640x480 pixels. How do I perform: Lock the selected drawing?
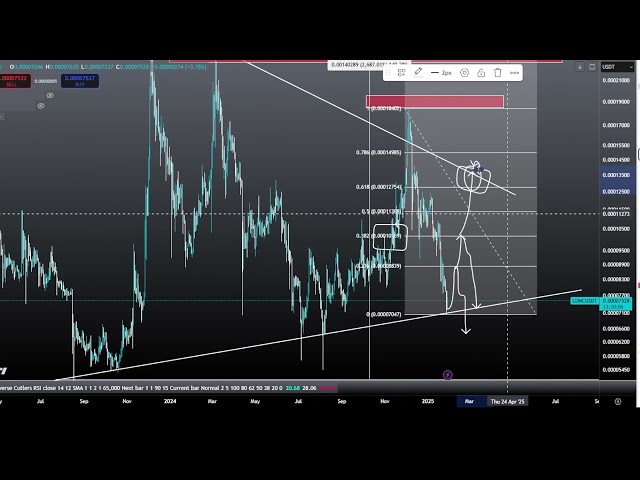point(481,73)
